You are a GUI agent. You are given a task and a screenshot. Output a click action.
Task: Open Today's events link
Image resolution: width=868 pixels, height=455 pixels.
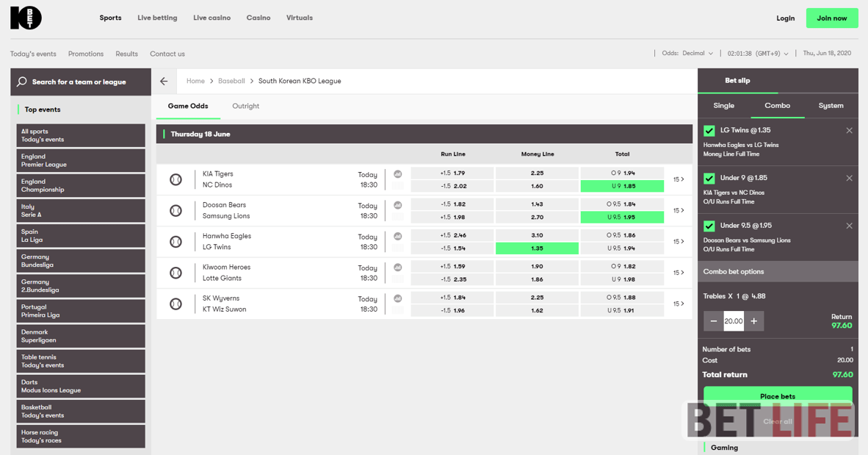33,54
